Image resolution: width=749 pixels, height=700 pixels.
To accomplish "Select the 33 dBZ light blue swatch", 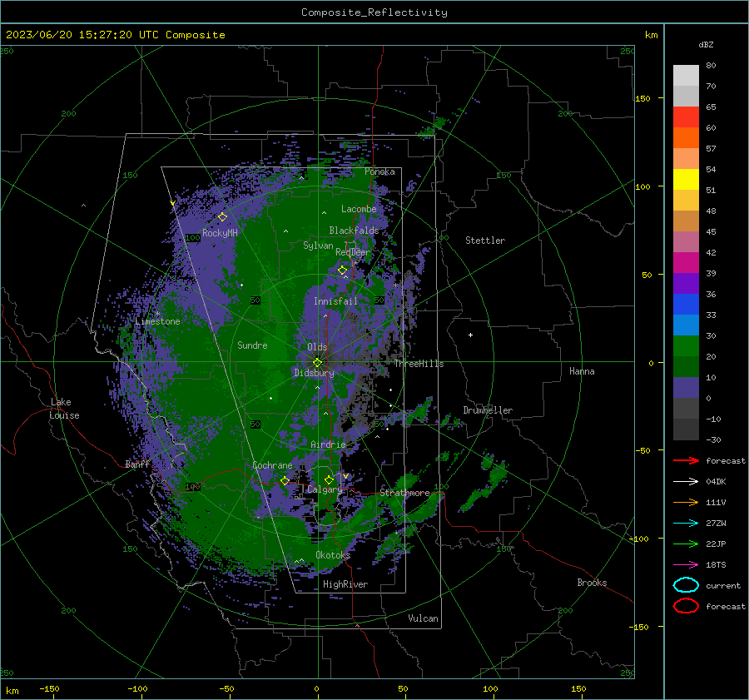I will coord(686,325).
